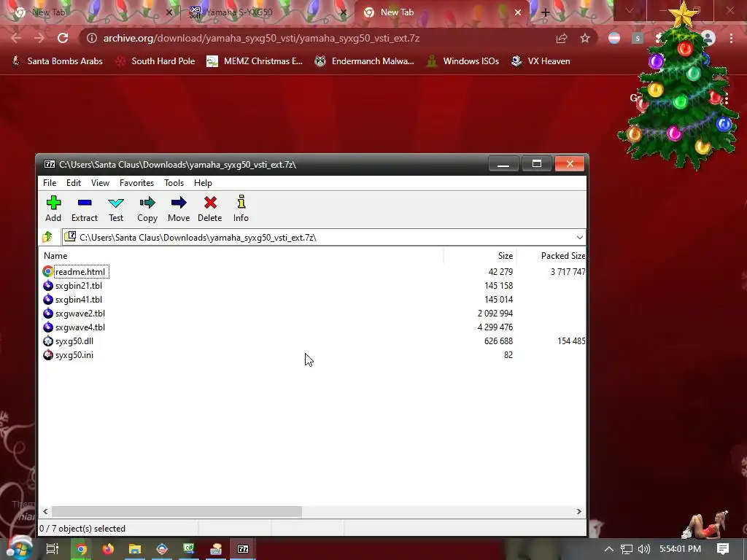This screenshot has height=560, width=747.
Task: Show hidden system tray icons
Action: coord(608,549)
